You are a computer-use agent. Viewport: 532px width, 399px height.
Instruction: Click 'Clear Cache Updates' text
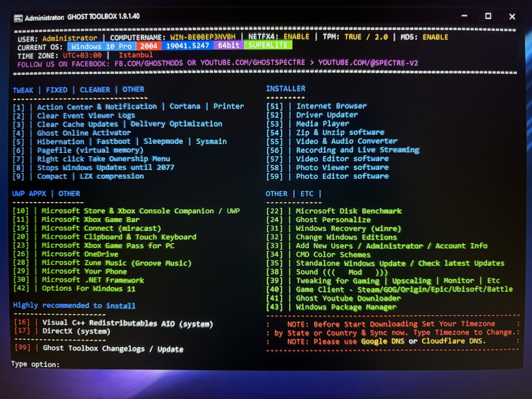coord(78,125)
